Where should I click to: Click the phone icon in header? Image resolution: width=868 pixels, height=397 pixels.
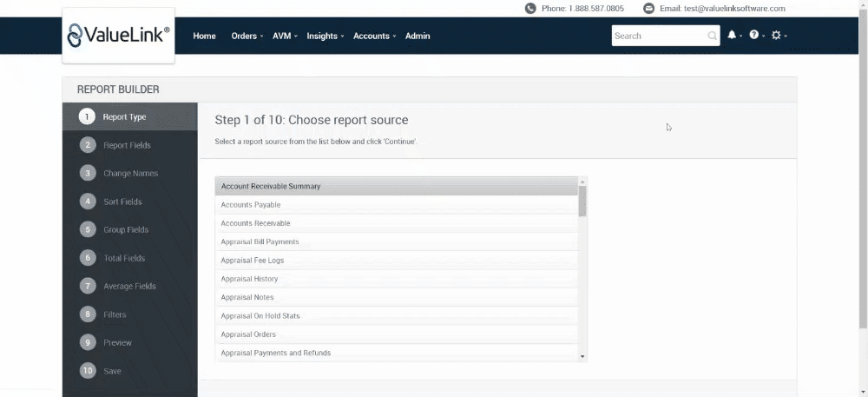530,9
